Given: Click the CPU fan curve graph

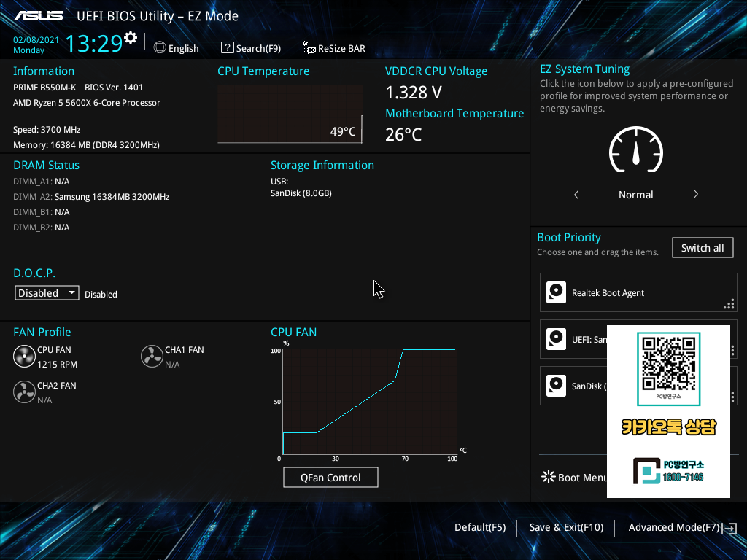Looking at the screenshot, I should point(370,402).
